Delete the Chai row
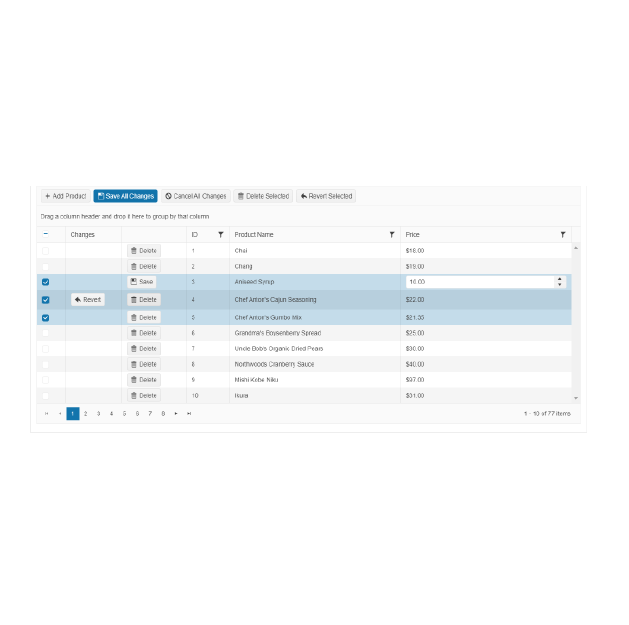This screenshot has width=629, height=625. pyautogui.click(x=144, y=251)
